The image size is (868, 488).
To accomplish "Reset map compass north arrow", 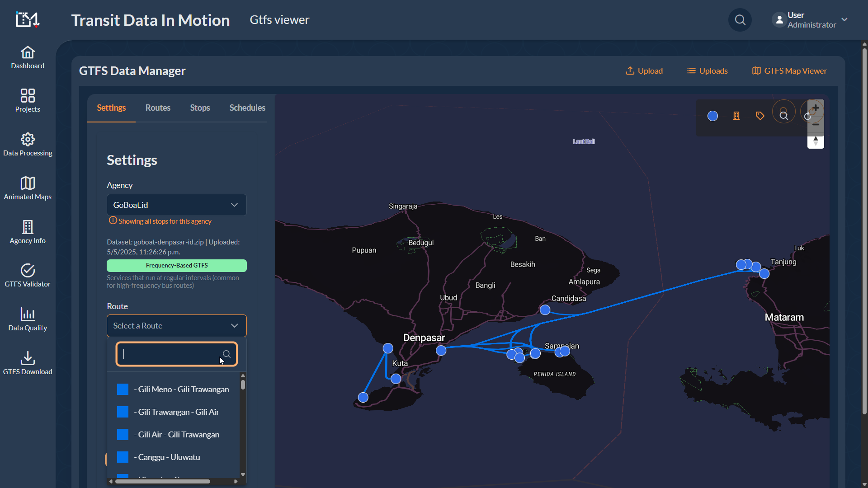I will (x=816, y=141).
